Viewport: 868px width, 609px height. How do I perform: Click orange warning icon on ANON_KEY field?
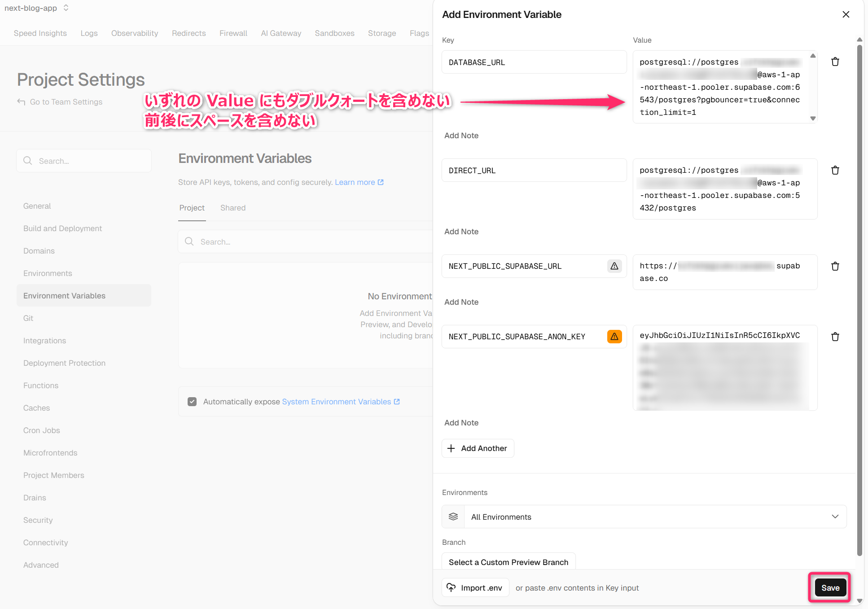pyautogui.click(x=614, y=337)
